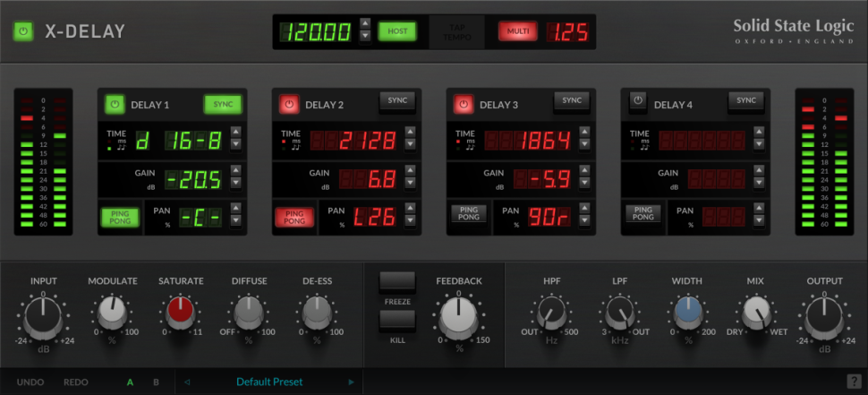Screen dimensions: 868x395
Task: Enable SYNC on Delay 2
Action: [397, 101]
